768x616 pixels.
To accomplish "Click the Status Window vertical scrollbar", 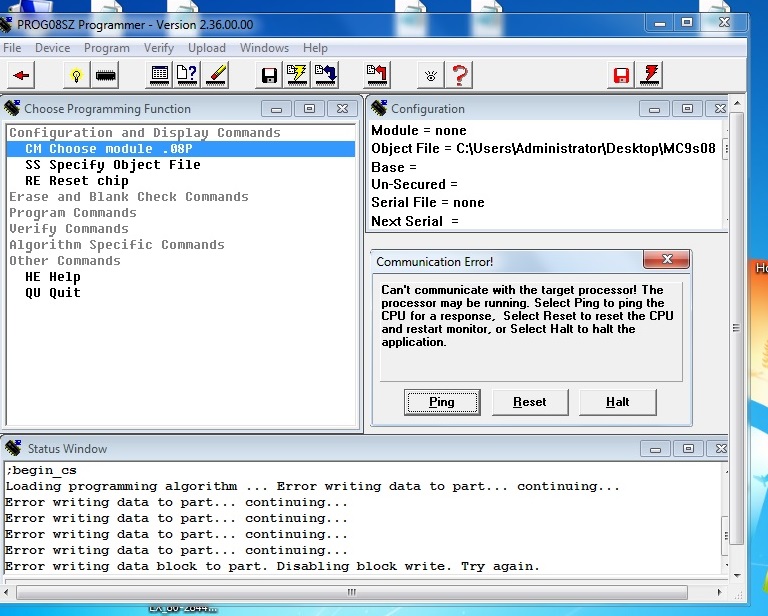I will coord(738,520).
